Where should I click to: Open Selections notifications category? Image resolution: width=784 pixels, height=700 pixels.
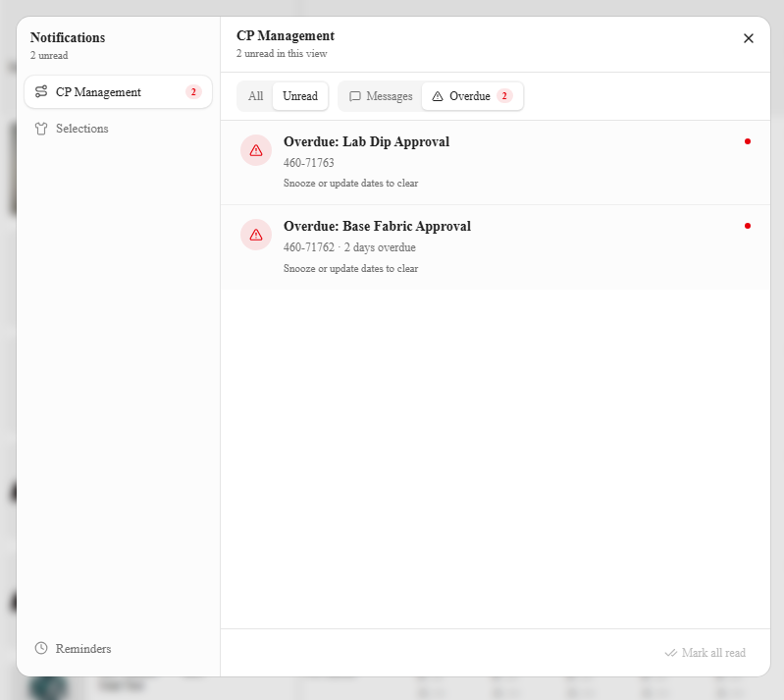(x=118, y=129)
